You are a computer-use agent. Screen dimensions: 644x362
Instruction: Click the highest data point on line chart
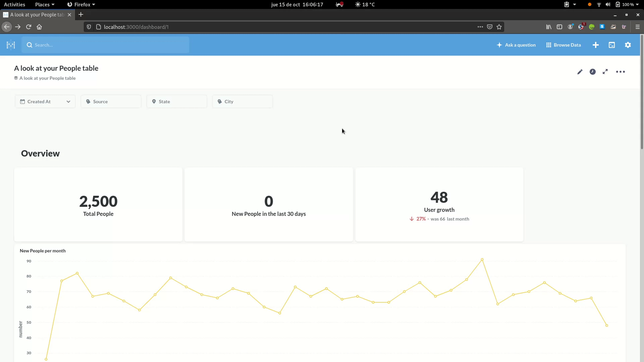[482, 259]
